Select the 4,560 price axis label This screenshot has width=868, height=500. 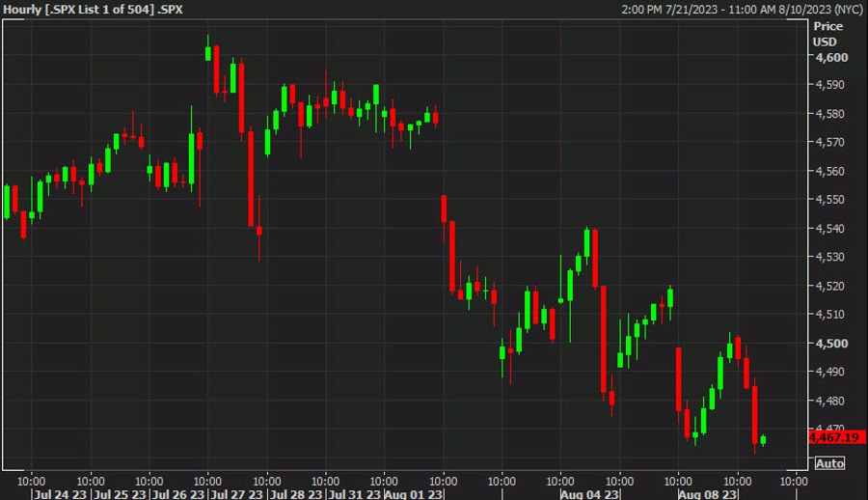829,171
